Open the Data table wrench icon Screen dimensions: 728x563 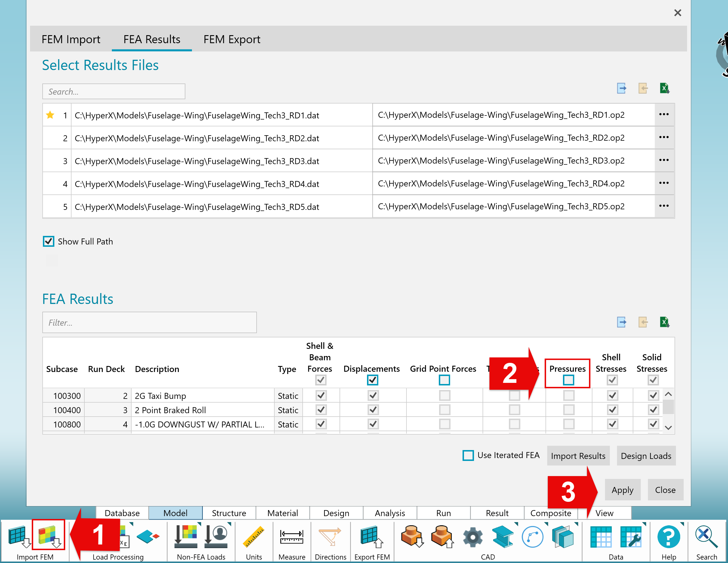pos(631,537)
